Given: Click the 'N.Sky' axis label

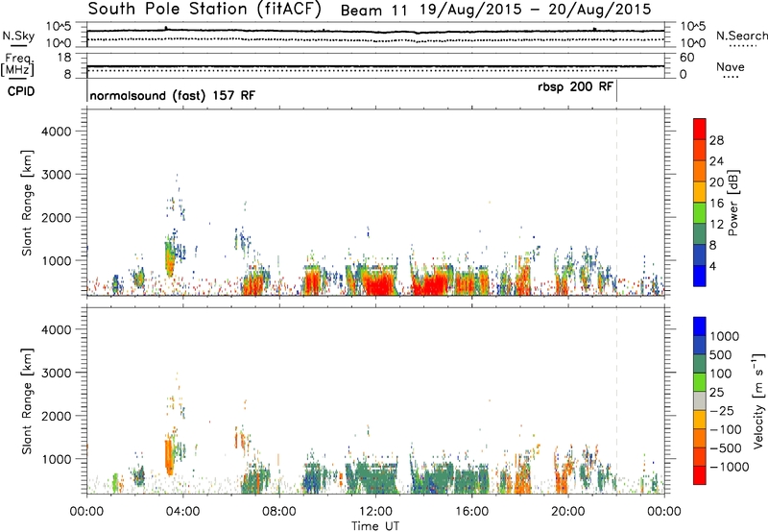Looking at the screenshot, I should 18,36.
